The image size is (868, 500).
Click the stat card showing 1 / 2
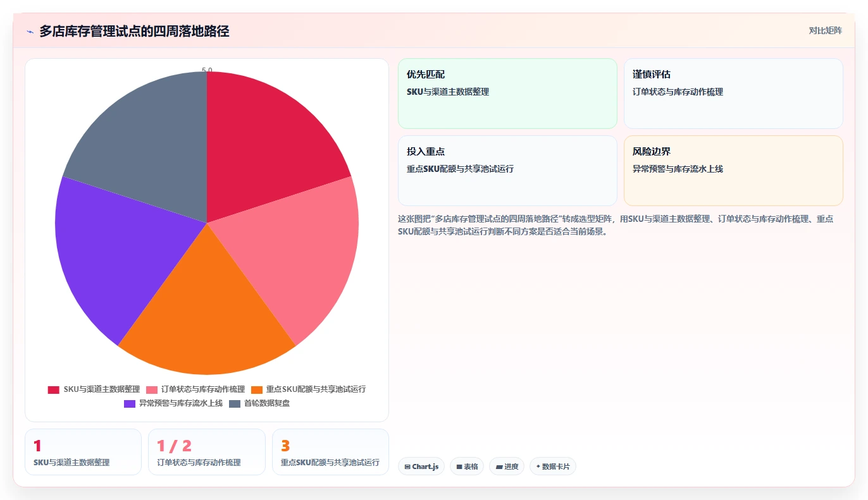tap(207, 452)
